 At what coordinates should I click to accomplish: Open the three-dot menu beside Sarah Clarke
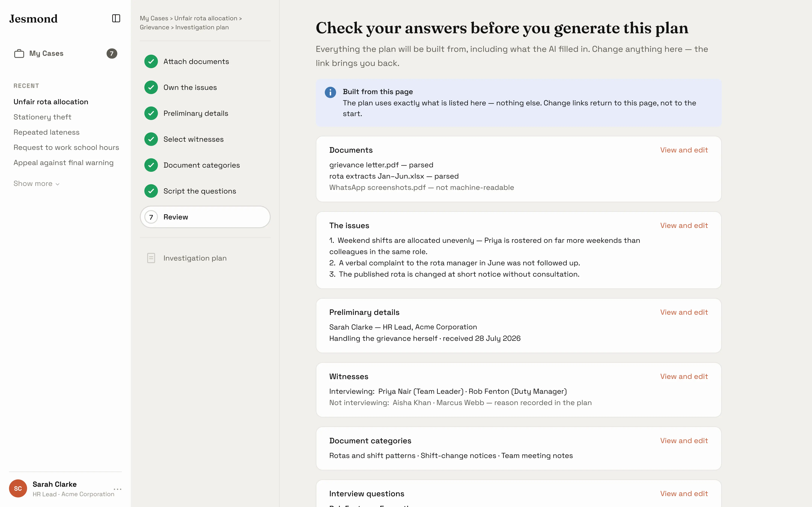point(117,489)
